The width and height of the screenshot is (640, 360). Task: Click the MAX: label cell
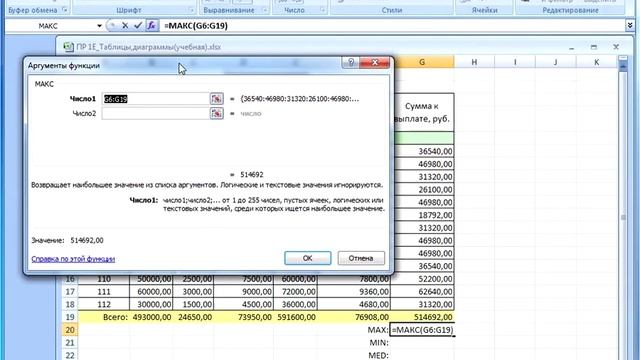coord(354,330)
